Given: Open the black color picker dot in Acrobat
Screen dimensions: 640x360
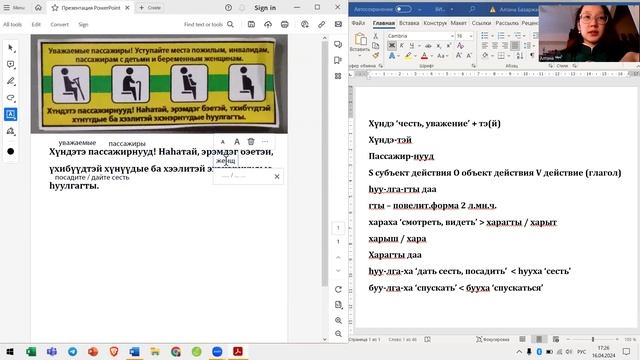Looking at the screenshot, I should click(11, 151).
